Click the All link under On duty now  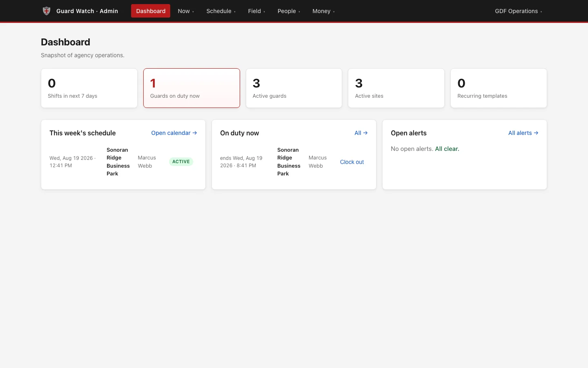(x=361, y=133)
